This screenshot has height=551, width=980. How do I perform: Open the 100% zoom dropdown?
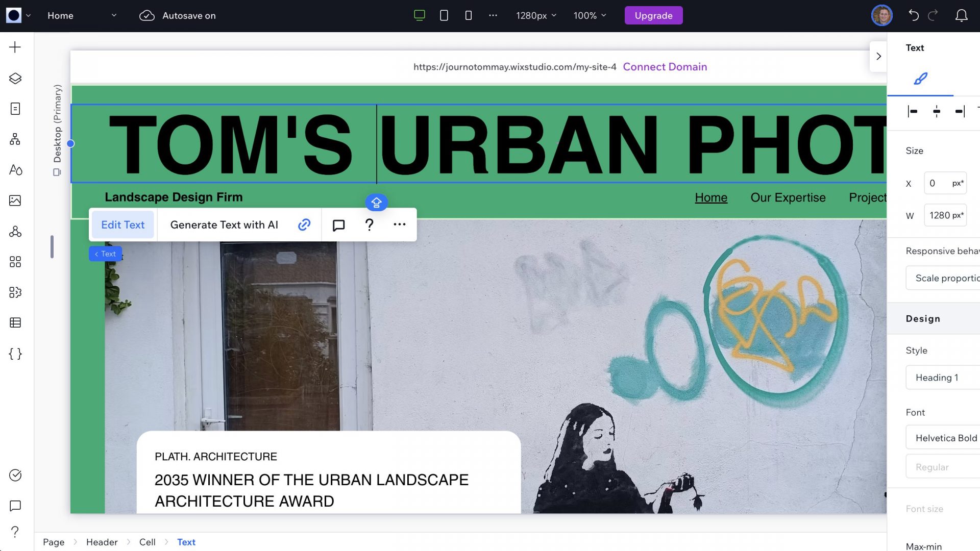[590, 16]
